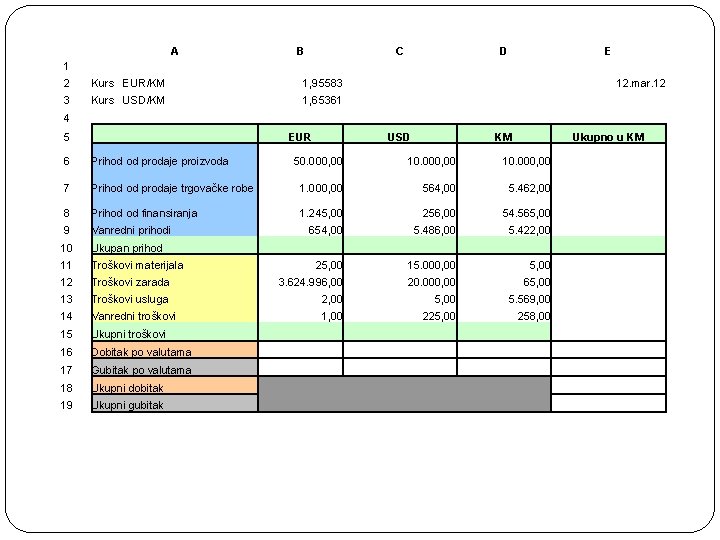Click the empty Ukupni gubitak total cell

coord(608,403)
